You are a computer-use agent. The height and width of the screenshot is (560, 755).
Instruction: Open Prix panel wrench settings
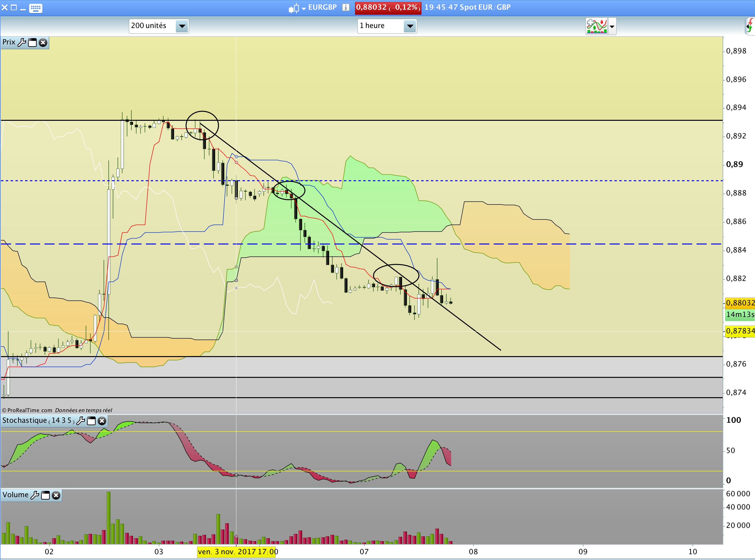[22, 42]
